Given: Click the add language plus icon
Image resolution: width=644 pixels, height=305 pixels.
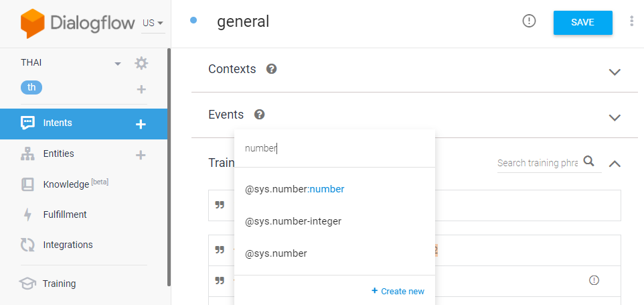Looking at the screenshot, I should point(141,89).
